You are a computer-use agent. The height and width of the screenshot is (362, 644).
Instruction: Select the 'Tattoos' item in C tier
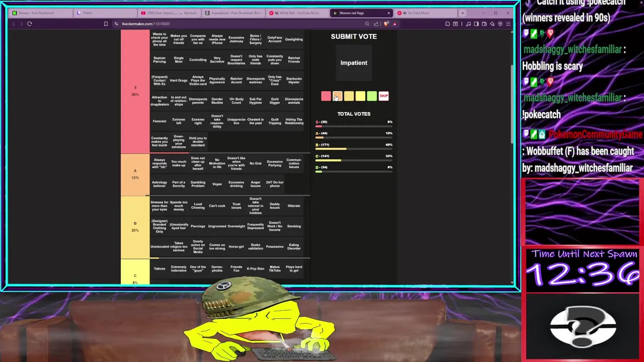coord(159,268)
